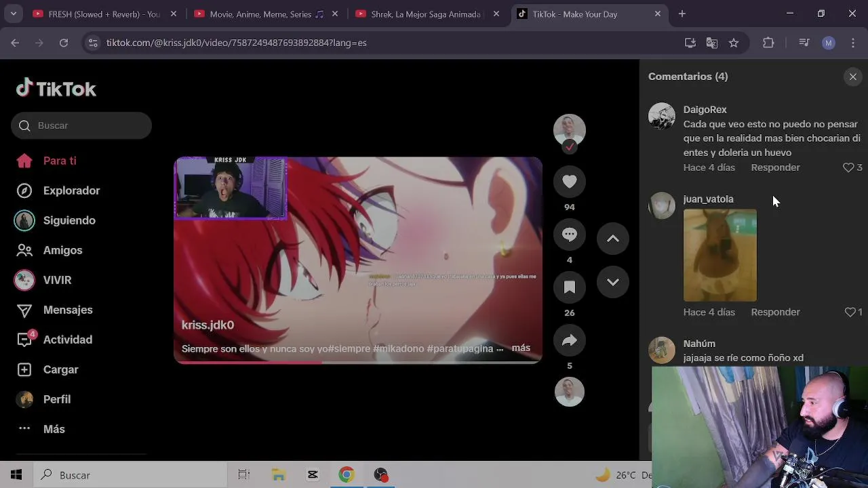The width and height of the screenshot is (868, 488).
Task: Open juan_vatola's profile name
Action: pos(708,199)
